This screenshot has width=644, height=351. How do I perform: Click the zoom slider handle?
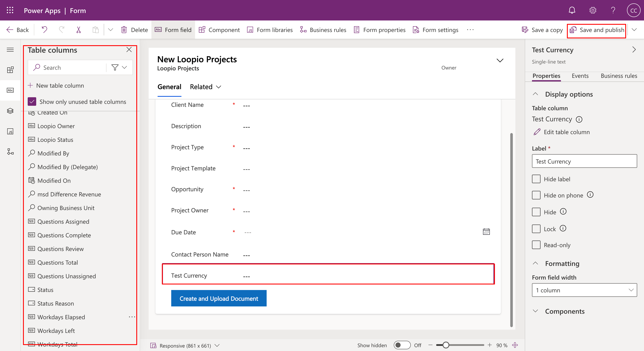pos(446,345)
